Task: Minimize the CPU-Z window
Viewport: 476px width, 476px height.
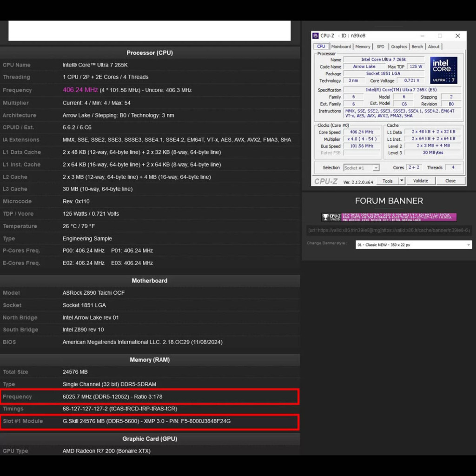Action: point(422,36)
